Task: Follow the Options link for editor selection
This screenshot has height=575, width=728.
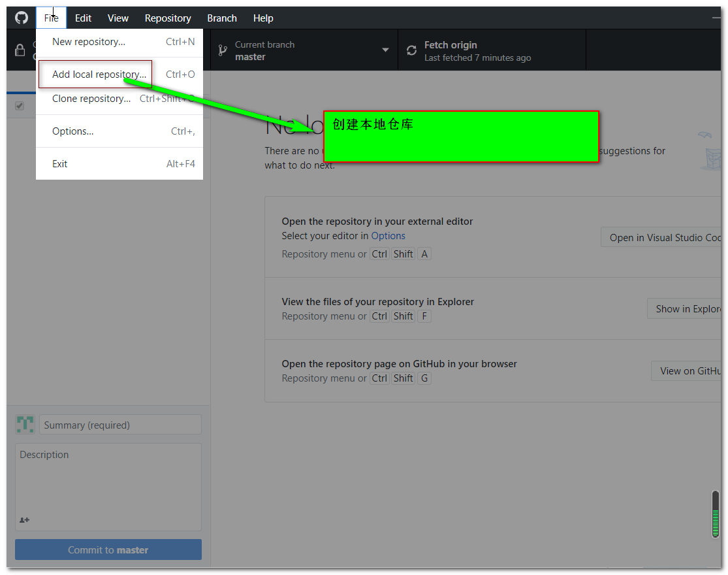Action: (x=388, y=236)
